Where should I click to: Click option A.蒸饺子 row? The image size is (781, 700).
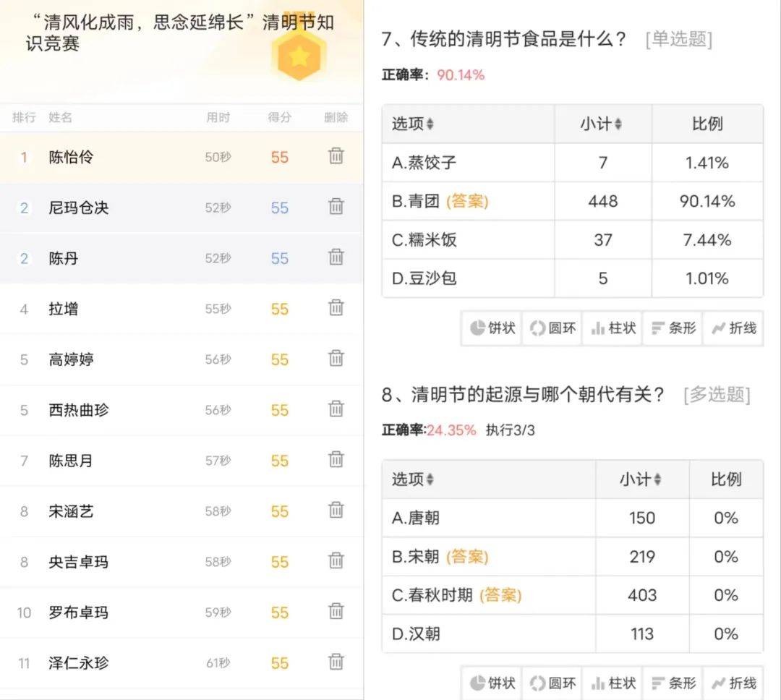pos(572,163)
